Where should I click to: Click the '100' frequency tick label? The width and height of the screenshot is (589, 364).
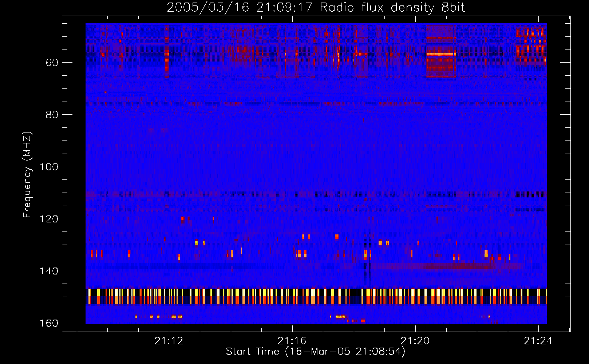(49, 167)
